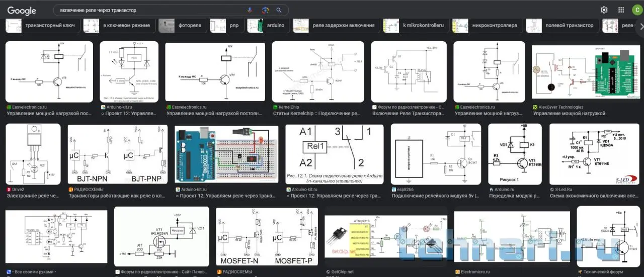Open the MOSFET-N MOSFET-P diagram thumbnail

tap(267, 236)
